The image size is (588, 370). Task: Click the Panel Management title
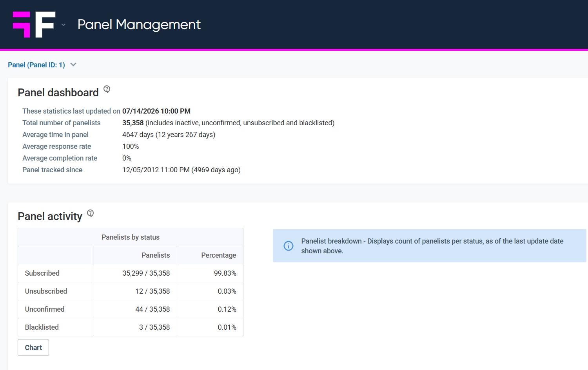click(139, 25)
